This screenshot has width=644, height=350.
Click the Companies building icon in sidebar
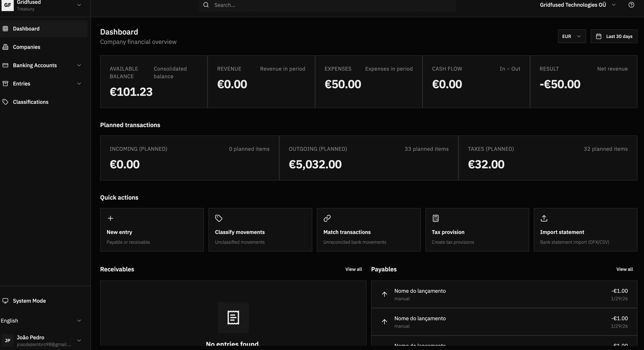(x=6, y=47)
